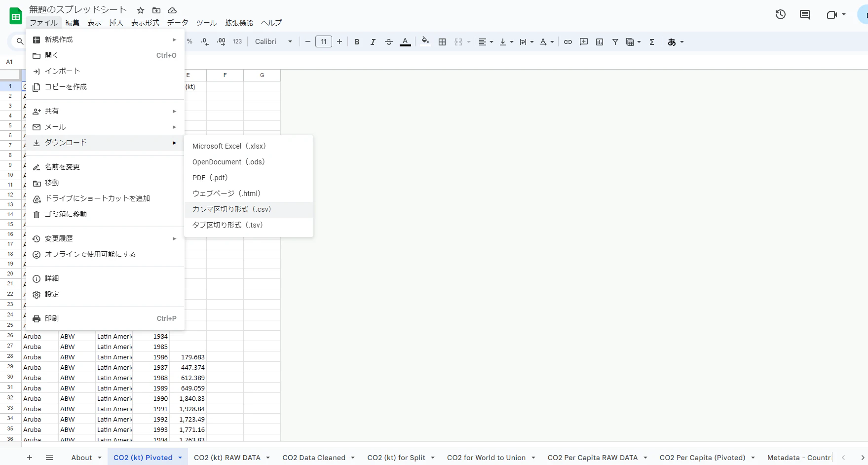Switch to CO2 (kt) RAW DATA tab
Viewport: 868px width, 465px height.
(x=232, y=458)
